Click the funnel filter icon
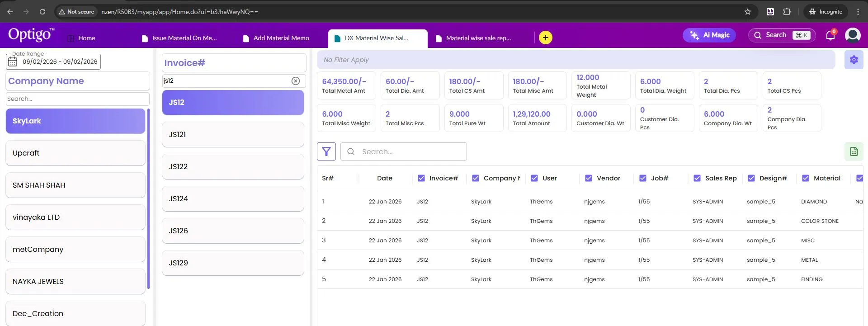The width and height of the screenshot is (868, 326). tap(326, 151)
